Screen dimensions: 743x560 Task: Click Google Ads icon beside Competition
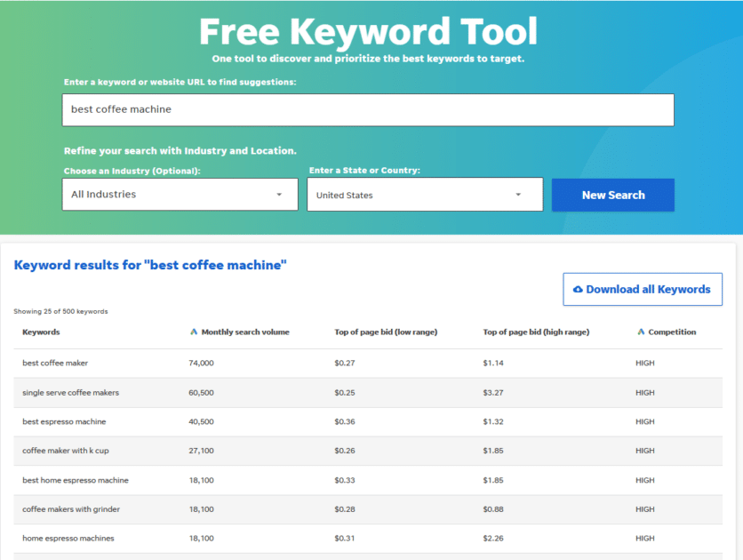click(x=641, y=332)
